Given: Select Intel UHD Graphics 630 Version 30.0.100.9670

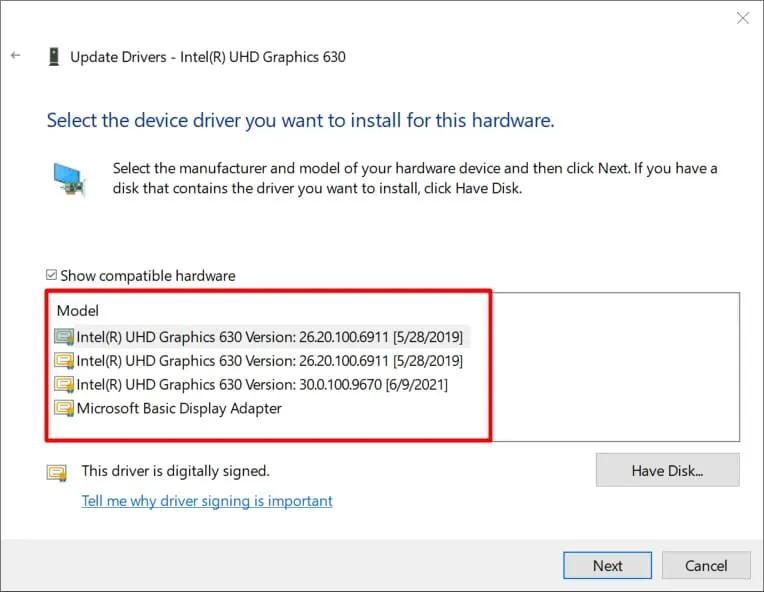Looking at the screenshot, I should pyautogui.click(x=262, y=384).
